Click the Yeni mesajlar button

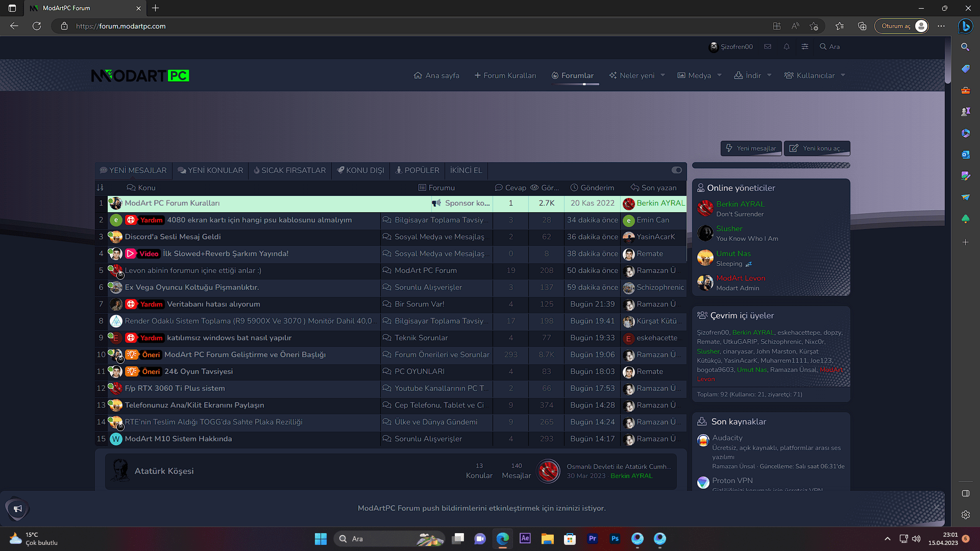click(x=751, y=148)
